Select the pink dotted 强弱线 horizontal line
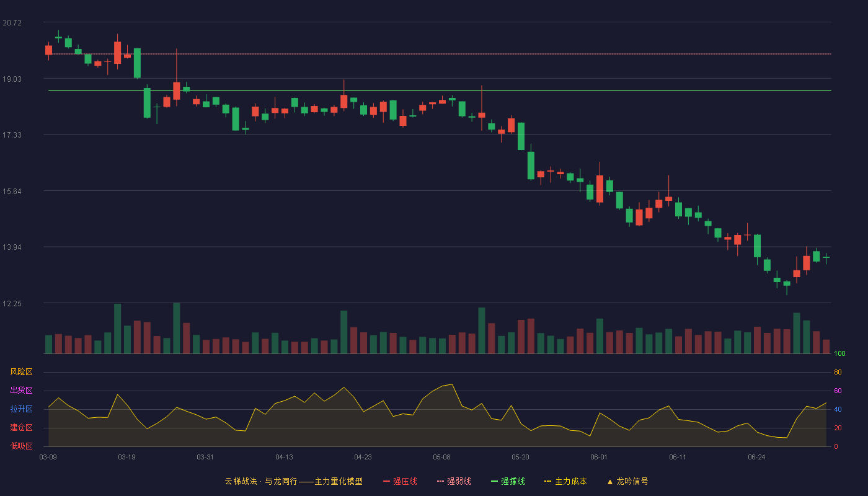The width and height of the screenshot is (868, 496). [x=440, y=54]
